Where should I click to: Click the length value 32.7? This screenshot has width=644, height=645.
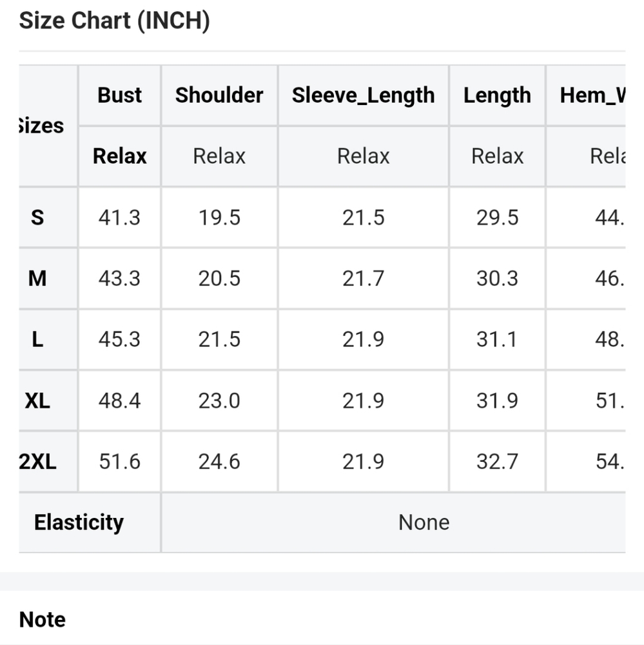point(497,462)
